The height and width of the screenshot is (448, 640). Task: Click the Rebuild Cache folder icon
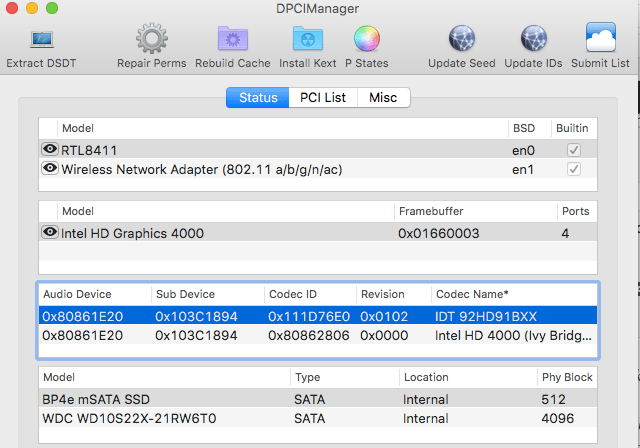pos(234,40)
